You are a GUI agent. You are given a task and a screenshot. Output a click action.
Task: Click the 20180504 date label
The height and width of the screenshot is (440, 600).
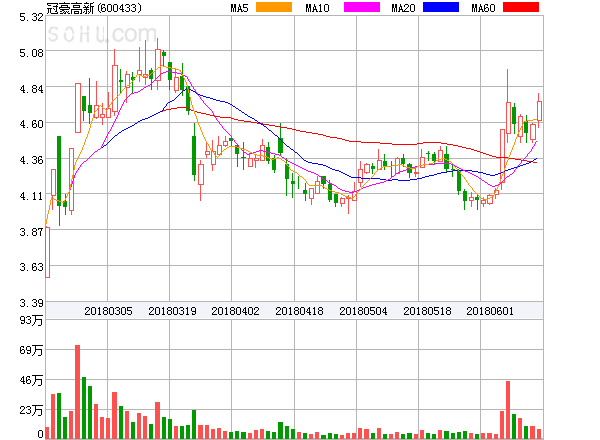click(363, 311)
